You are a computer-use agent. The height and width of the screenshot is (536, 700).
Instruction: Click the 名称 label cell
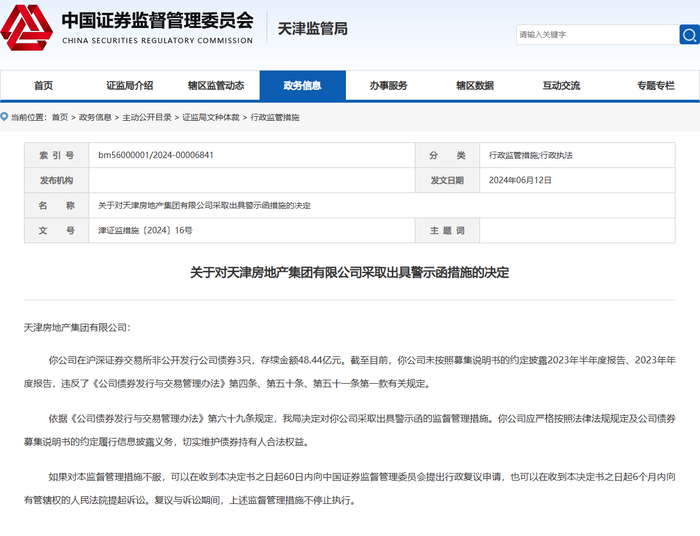(x=56, y=205)
